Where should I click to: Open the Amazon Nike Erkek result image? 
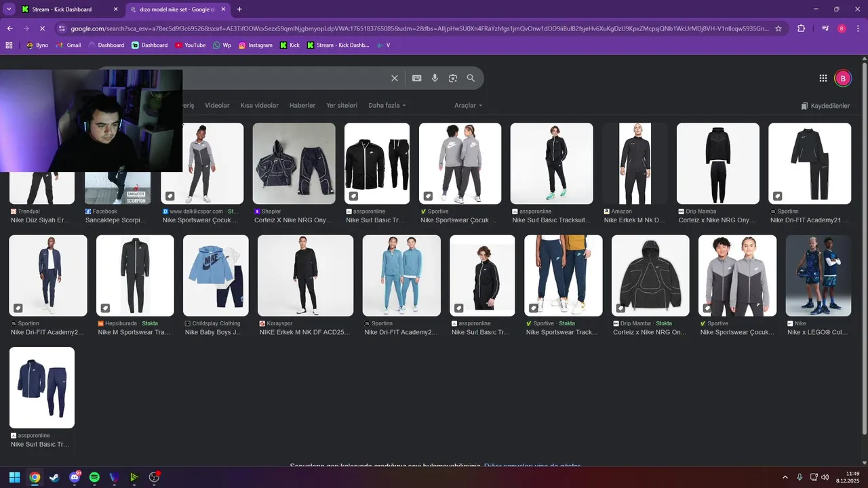point(635,163)
